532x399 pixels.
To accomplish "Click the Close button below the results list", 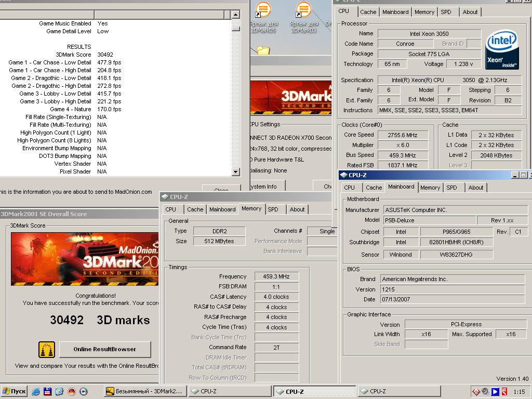I will (221, 188).
